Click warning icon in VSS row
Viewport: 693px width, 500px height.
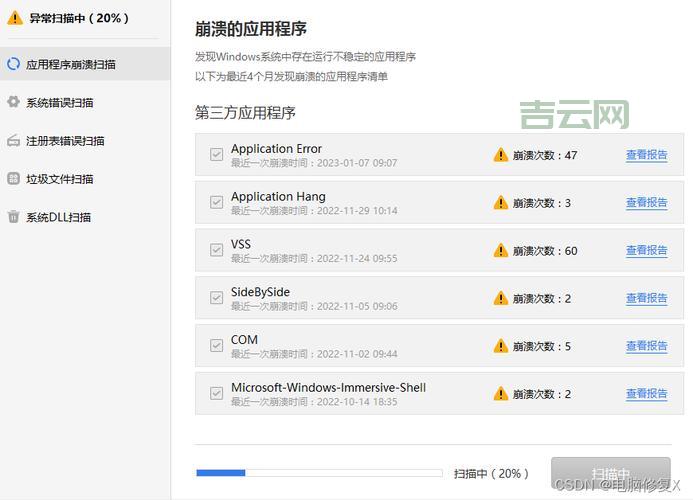[x=500, y=250]
